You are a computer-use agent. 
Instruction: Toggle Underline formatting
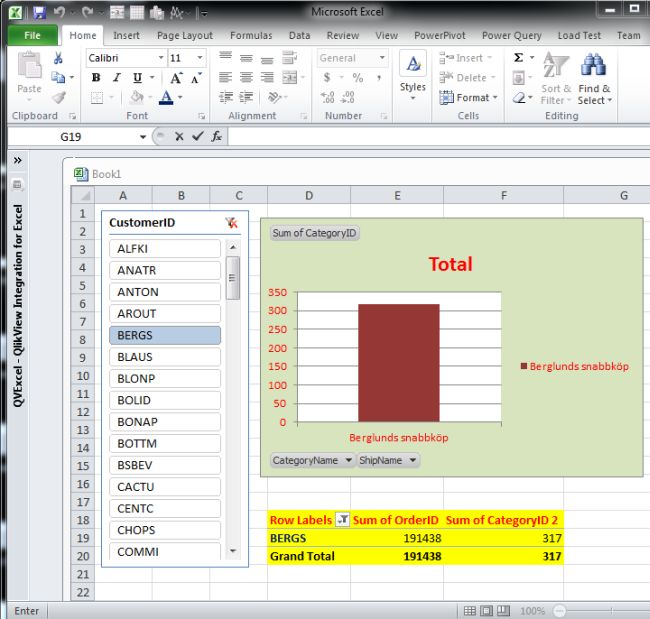pyautogui.click(x=137, y=78)
